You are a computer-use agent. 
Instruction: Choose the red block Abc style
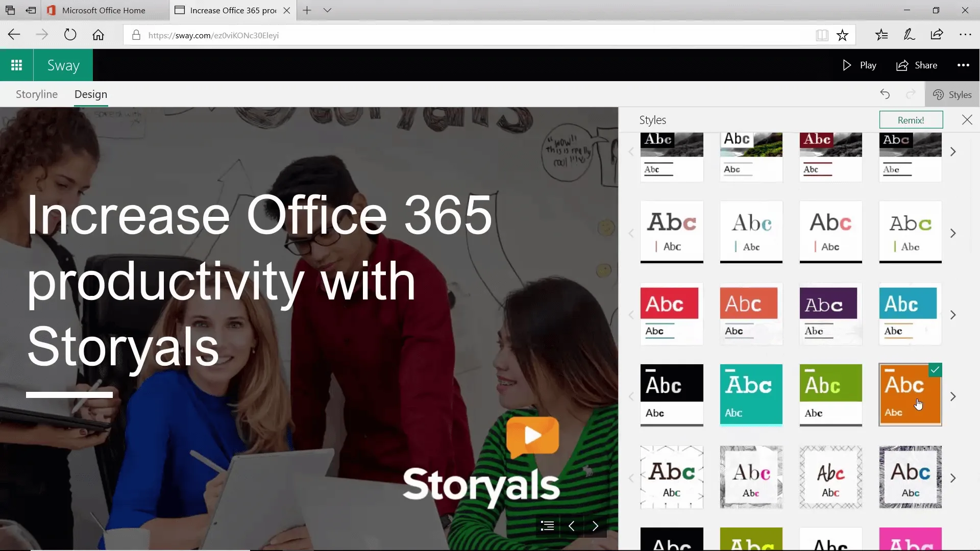click(x=672, y=314)
